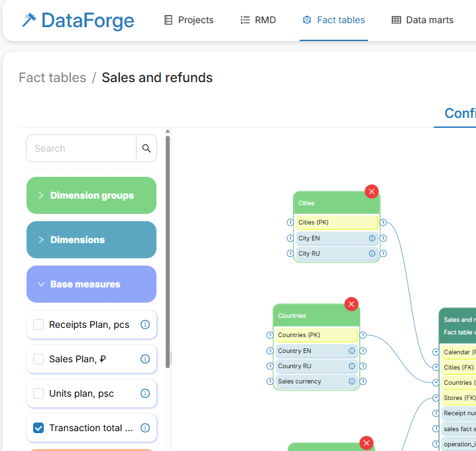Open info icon inside City EN field
Image resolution: width=476 pixels, height=451 pixels.
372,238
